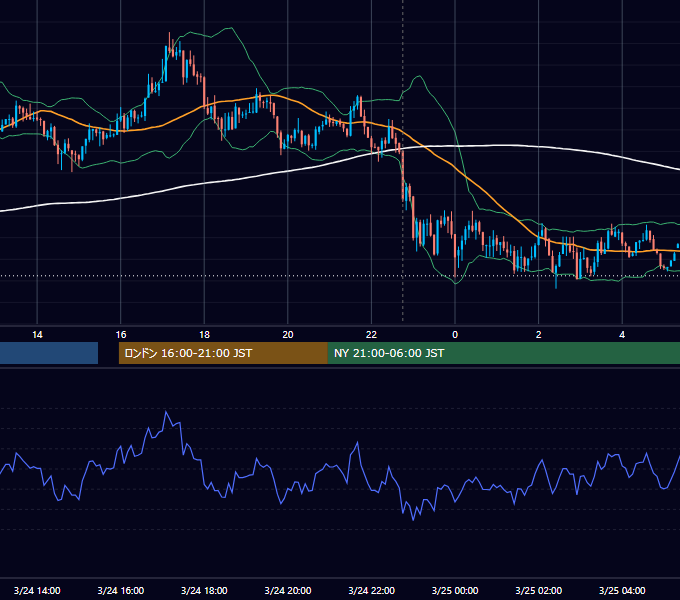Click the 3/25 02:00 time label

[539, 590]
